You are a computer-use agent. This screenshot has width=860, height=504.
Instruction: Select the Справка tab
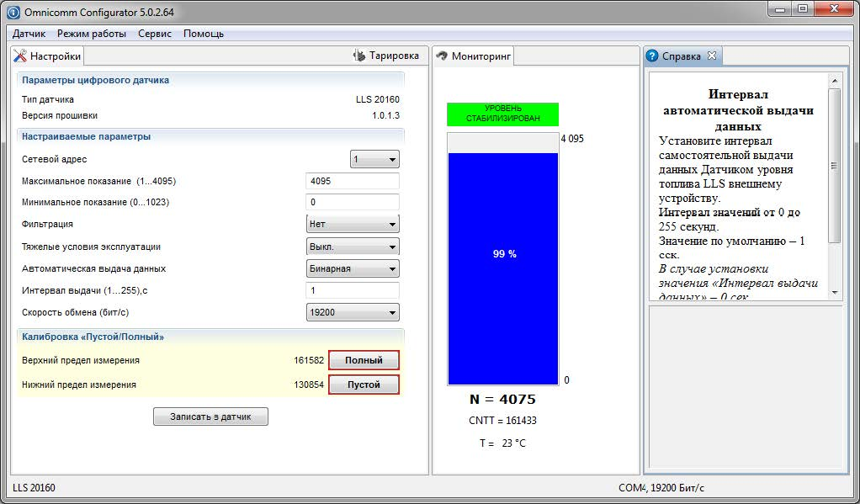[x=682, y=56]
